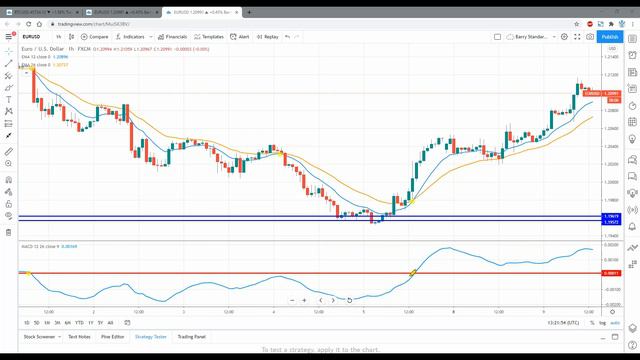
Task: Click the Compare symbol button
Action: pyautogui.click(x=95, y=37)
